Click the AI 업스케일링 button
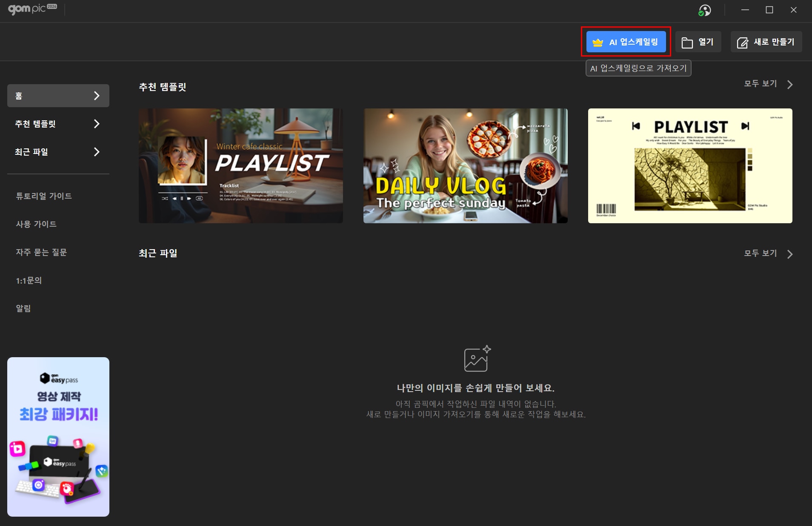Image resolution: width=812 pixels, height=526 pixels. click(626, 42)
